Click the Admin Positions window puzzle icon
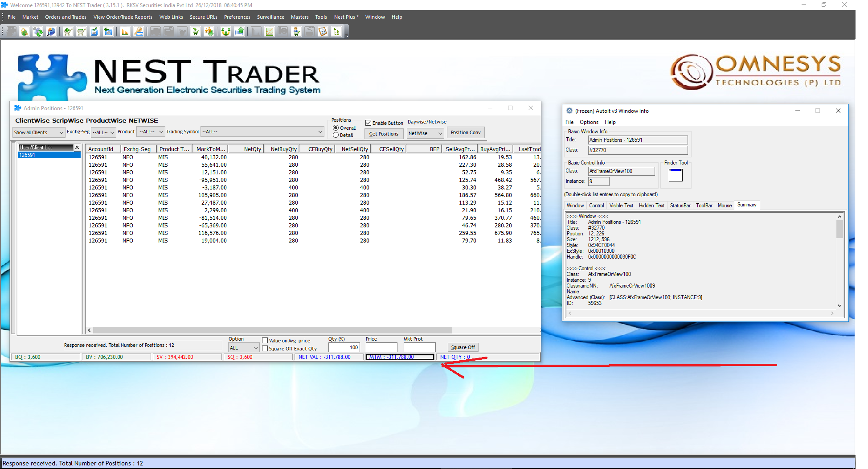 click(18, 108)
